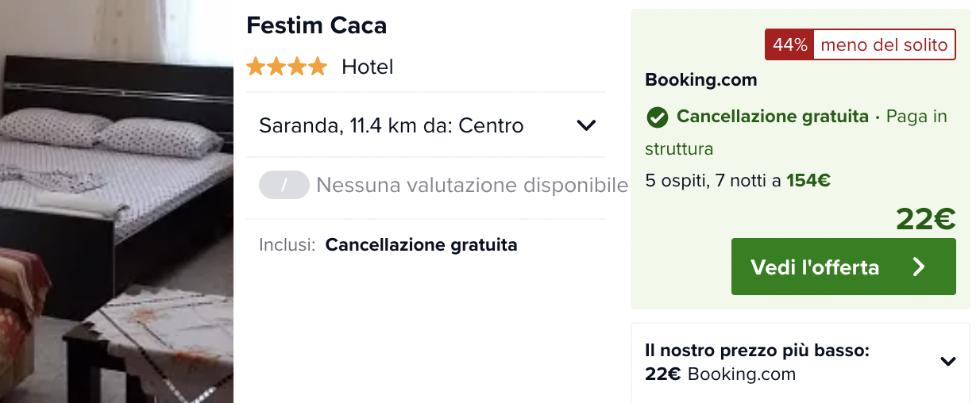Click the grey slash rating badge

tap(284, 185)
